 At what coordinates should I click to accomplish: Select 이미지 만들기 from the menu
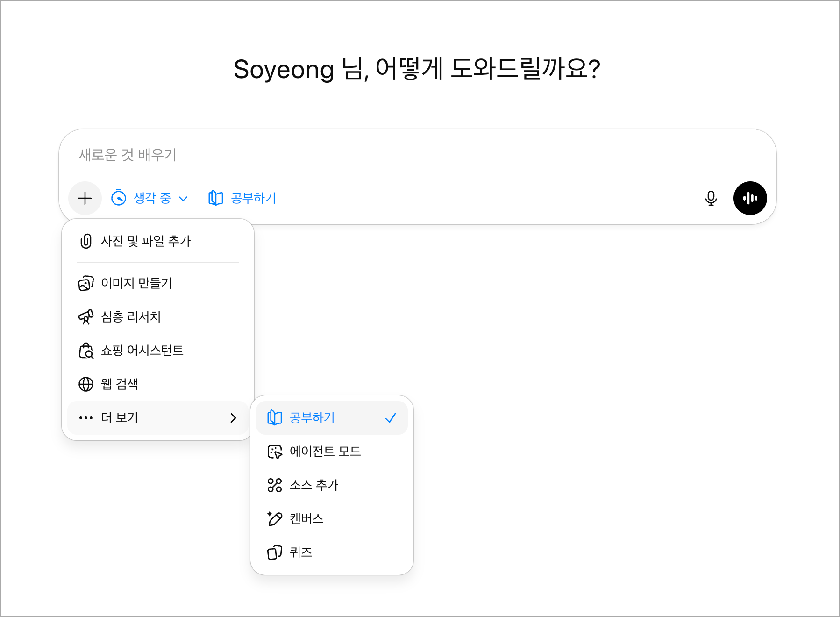136,283
